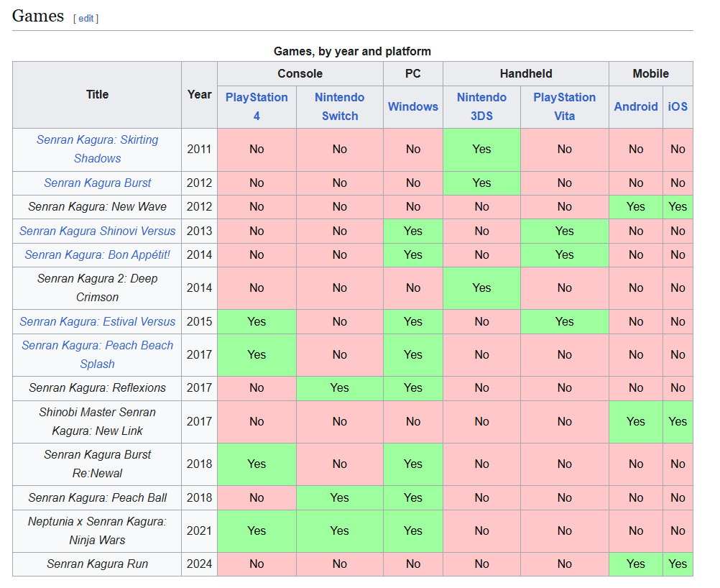Select PlayStation 4 No cell for Skirting Shadows
720x588 pixels.
point(257,150)
